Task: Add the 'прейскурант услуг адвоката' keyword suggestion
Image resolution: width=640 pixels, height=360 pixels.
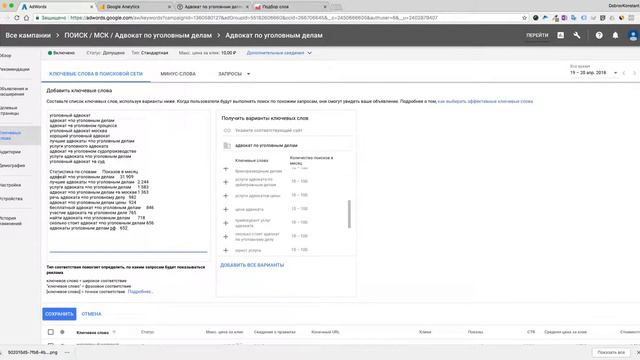Action: click(x=226, y=223)
